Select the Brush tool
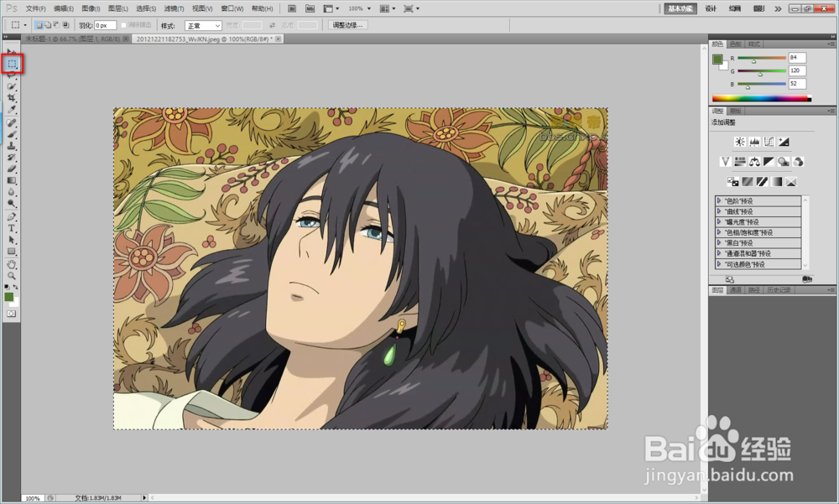The width and height of the screenshot is (839, 504). pyautogui.click(x=11, y=134)
